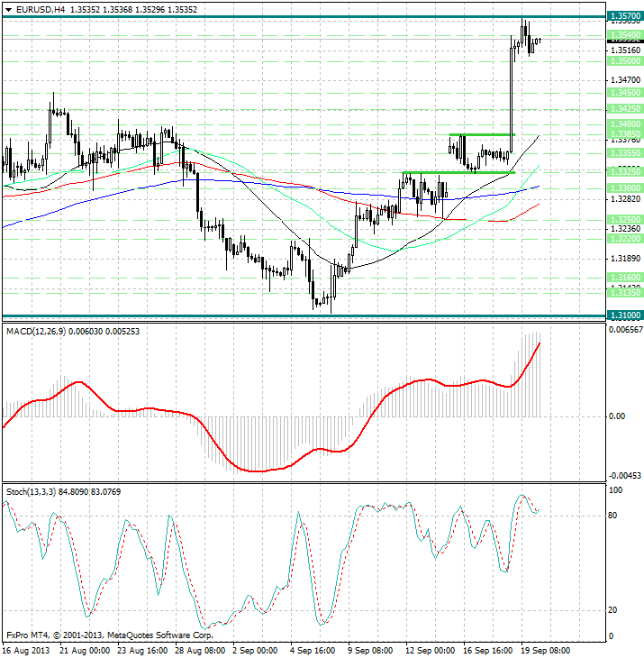Screen dimensions: 644x658
Task: Click the Stochastic scale level 80
Action: (x=612, y=516)
